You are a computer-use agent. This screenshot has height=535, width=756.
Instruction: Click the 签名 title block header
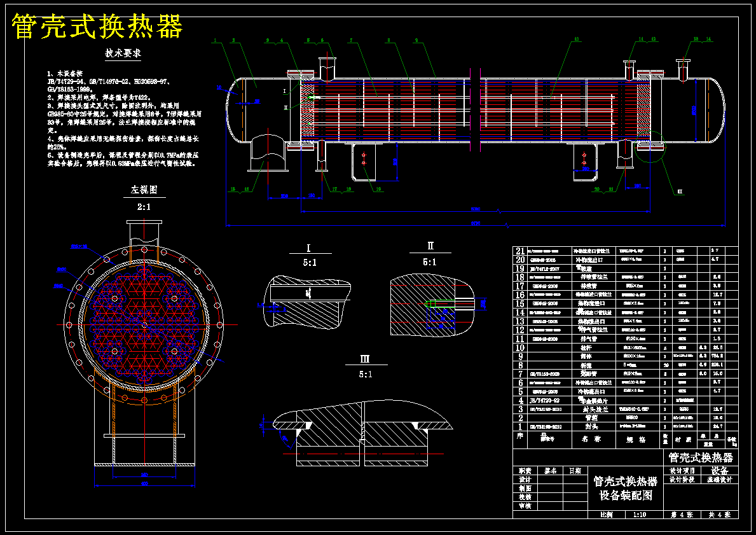point(550,471)
